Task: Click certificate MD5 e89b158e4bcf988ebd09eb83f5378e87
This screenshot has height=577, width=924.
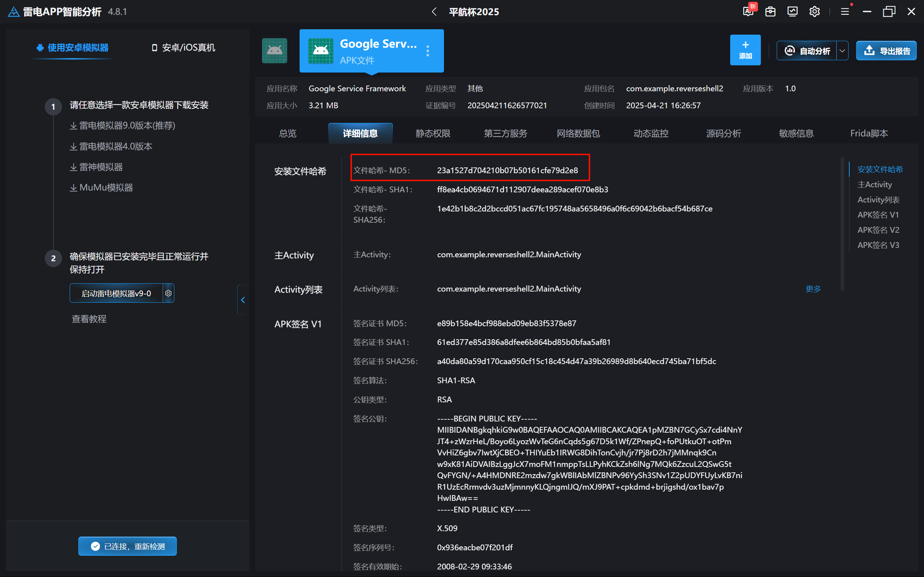Action: [x=506, y=323]
